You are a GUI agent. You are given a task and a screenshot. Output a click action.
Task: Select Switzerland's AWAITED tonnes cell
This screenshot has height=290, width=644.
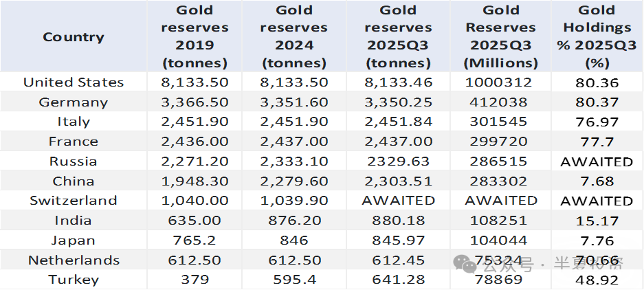point(399,201)
